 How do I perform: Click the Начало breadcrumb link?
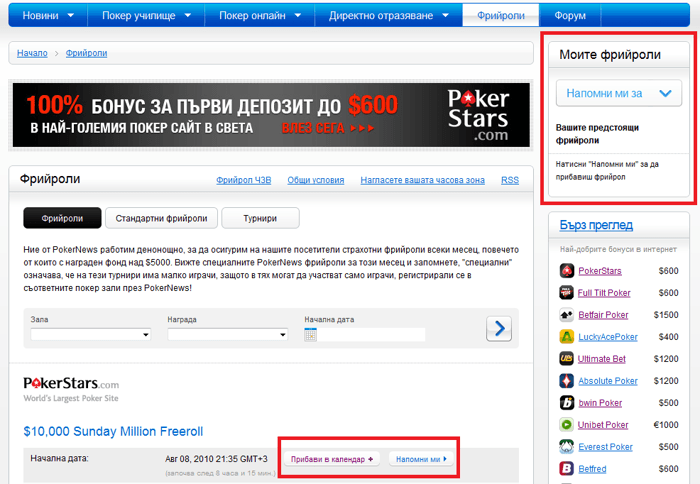pos(32,53)
